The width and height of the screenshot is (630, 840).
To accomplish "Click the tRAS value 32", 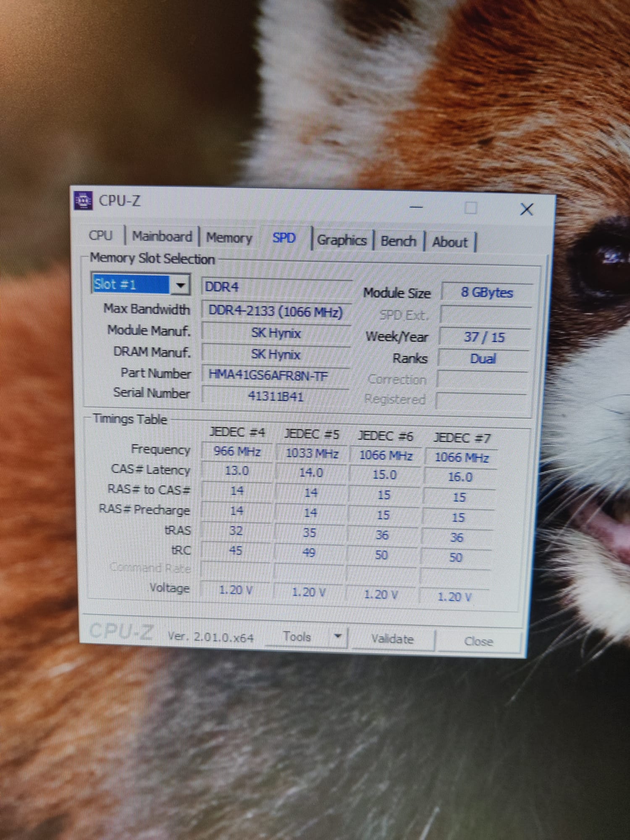I will (x=236, y=531).
